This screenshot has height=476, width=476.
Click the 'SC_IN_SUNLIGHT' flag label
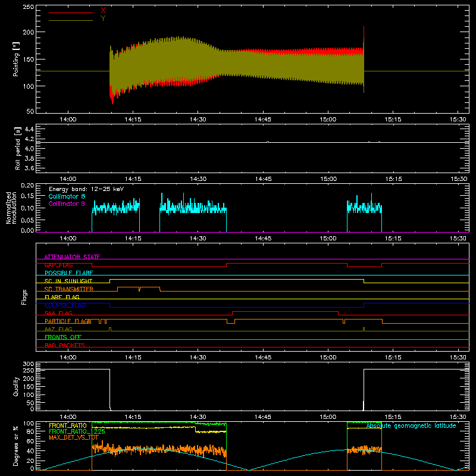(68, 281)
